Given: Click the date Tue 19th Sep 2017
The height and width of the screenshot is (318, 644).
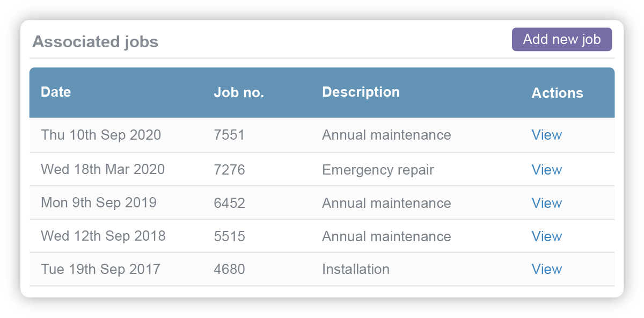Looking at the screenshot, I should 100,269.
